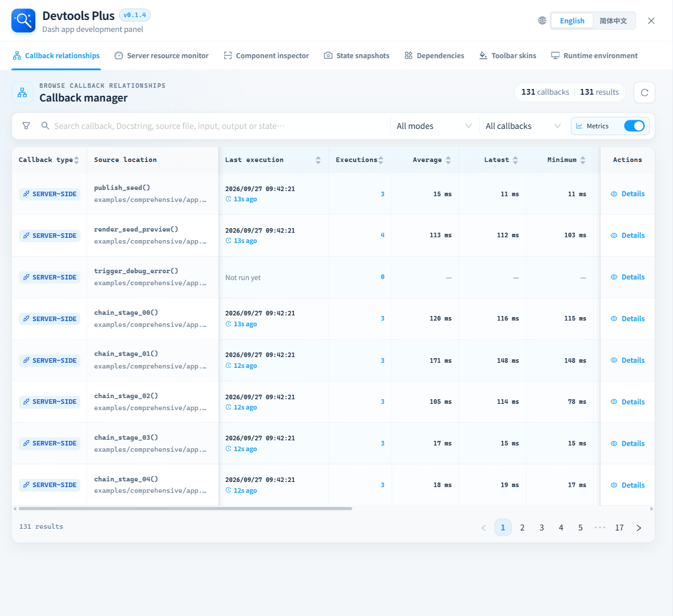673x616 pixels.
Task: Click the table horizontal scrollbar thumb
Action: 185,509
